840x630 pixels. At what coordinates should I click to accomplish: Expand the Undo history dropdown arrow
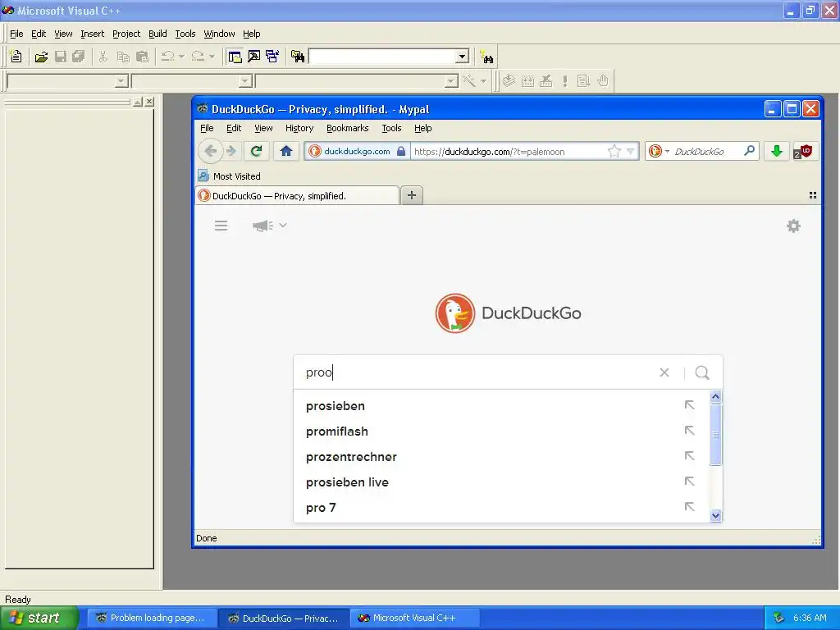181,57
